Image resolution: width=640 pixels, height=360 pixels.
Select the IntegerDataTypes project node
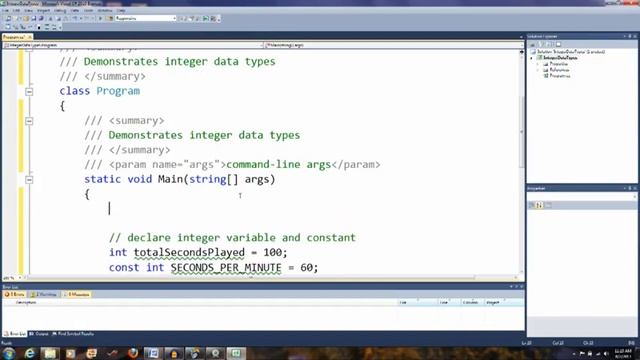[560, 58]
